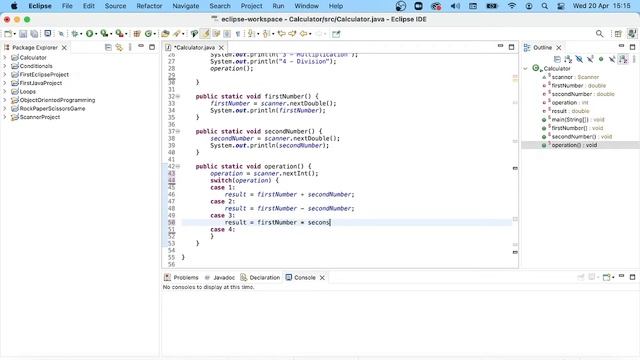Screen dimensions: 640x360
Task: Click the Next Annotation icon
Action: pos(251,34)
